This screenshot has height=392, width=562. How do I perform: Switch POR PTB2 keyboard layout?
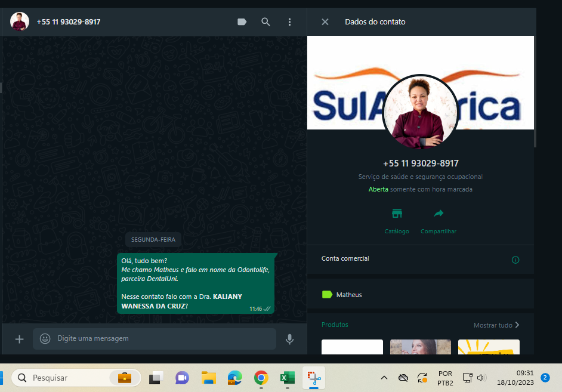(x=445, y=378)
